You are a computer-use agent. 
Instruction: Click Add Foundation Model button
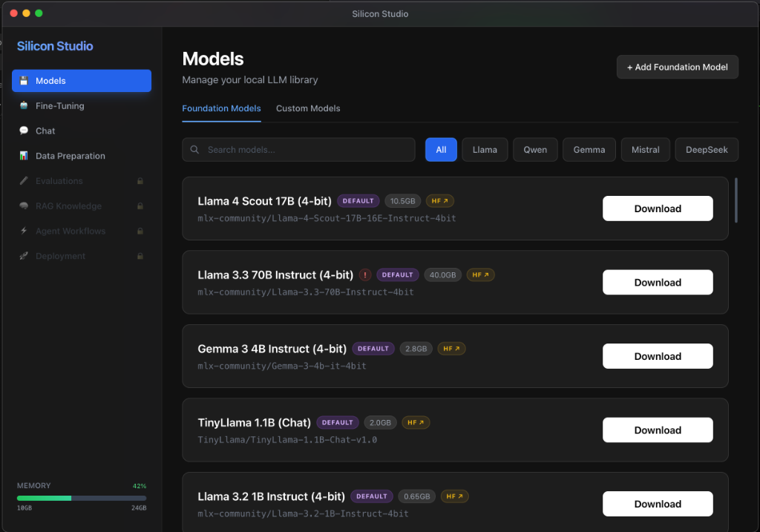[x=677, y=67]
